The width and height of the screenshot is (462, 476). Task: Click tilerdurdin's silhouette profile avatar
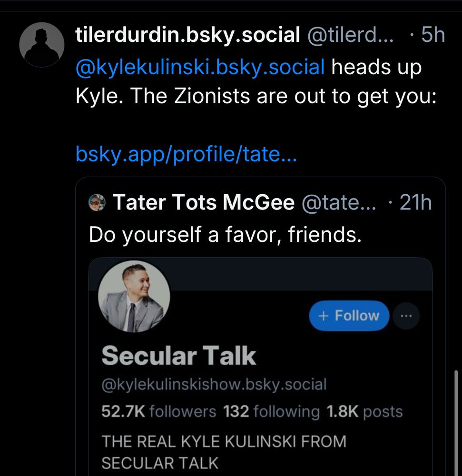pyautogui.click(x=41, y=45)
